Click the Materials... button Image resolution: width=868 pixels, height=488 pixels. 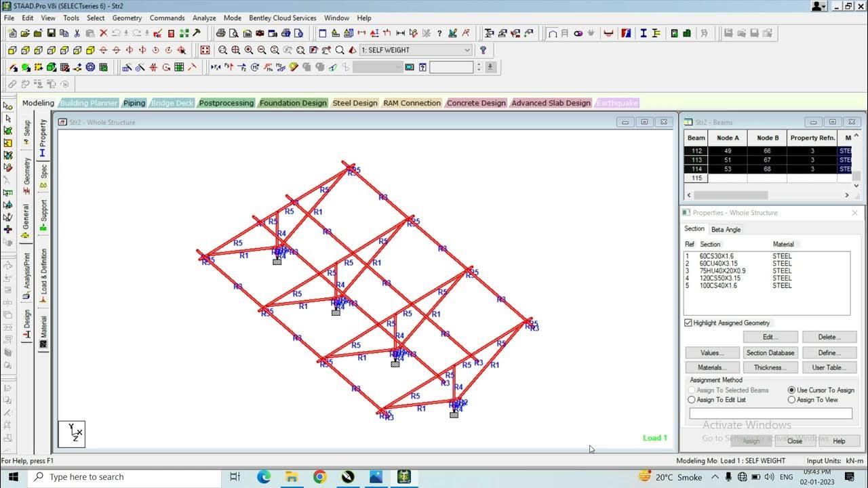pos(712,367)
